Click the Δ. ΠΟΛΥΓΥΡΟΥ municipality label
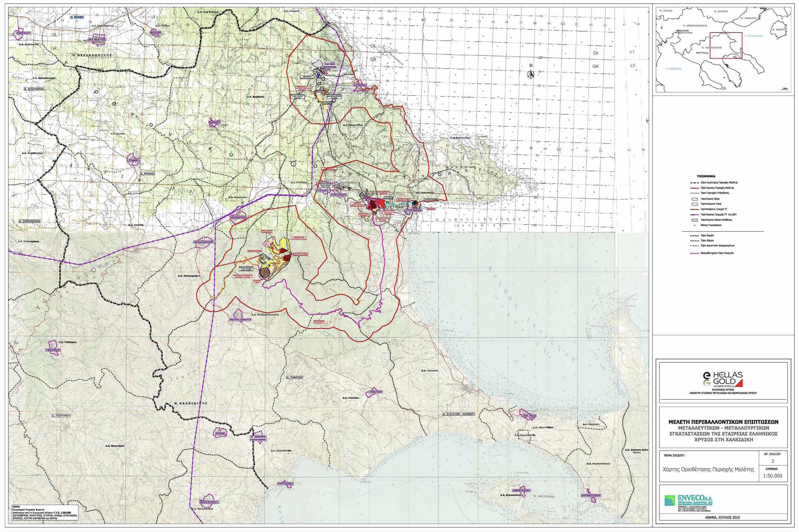Image resolution: width=799 pixels, height=532 pixels. [x=61, y=415]
